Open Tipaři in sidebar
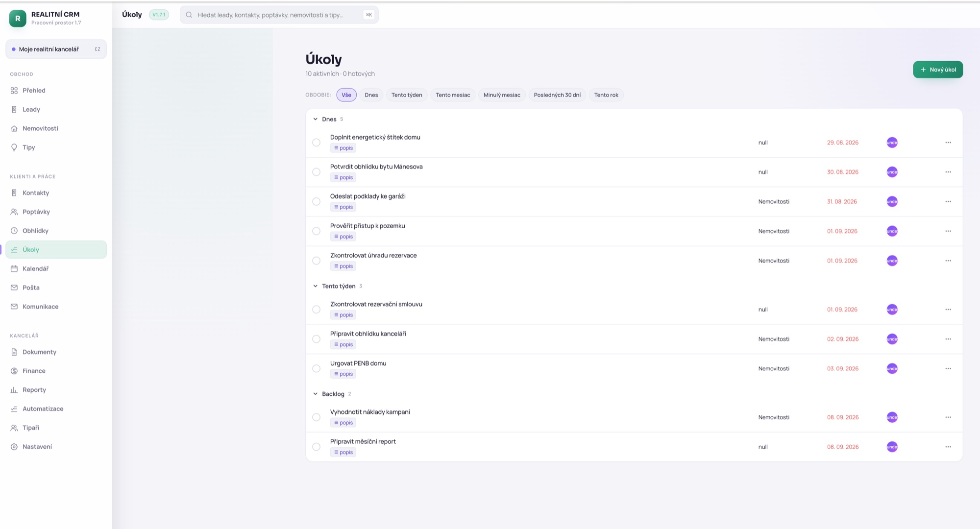Viewport: 980px width, 529px height. [56, 428]
